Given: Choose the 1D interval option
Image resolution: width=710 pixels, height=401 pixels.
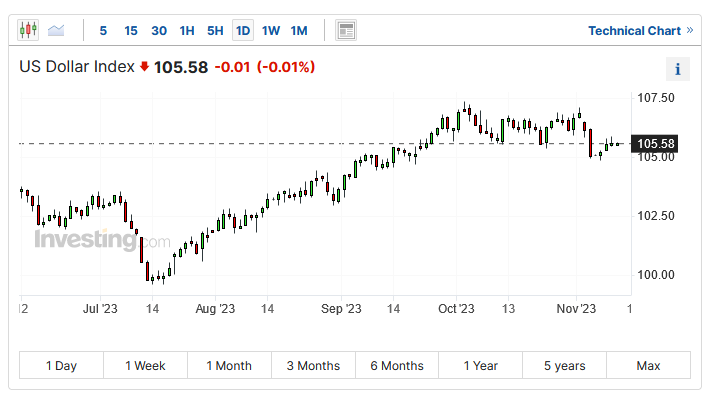Looking at the screenshot, I should 243,30.
